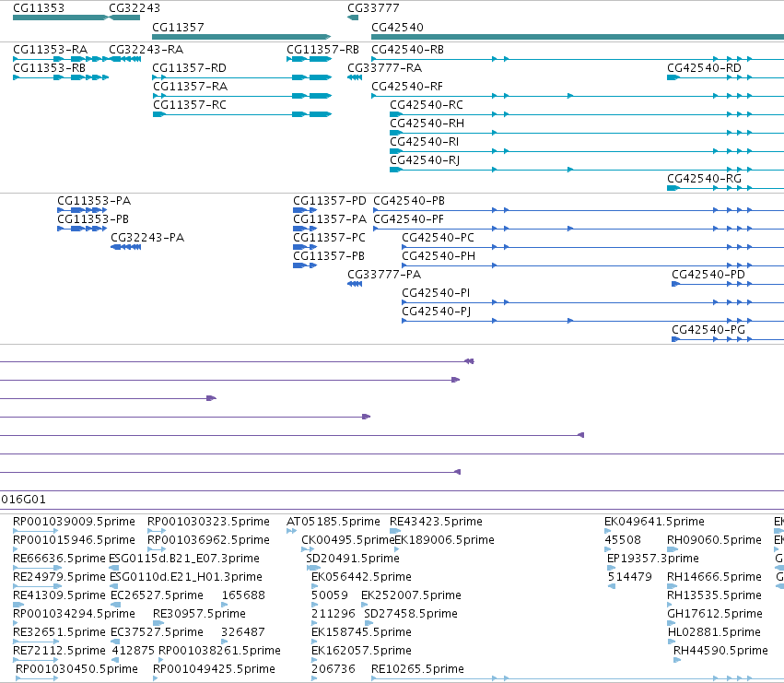Open transcript CG11357-RA

point(190,87)
